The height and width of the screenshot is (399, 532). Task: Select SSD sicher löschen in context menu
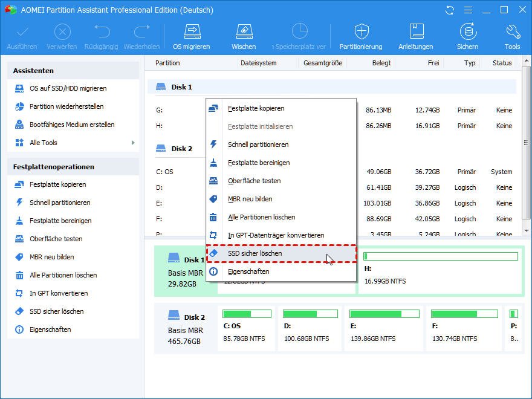(x=281, y=253)
